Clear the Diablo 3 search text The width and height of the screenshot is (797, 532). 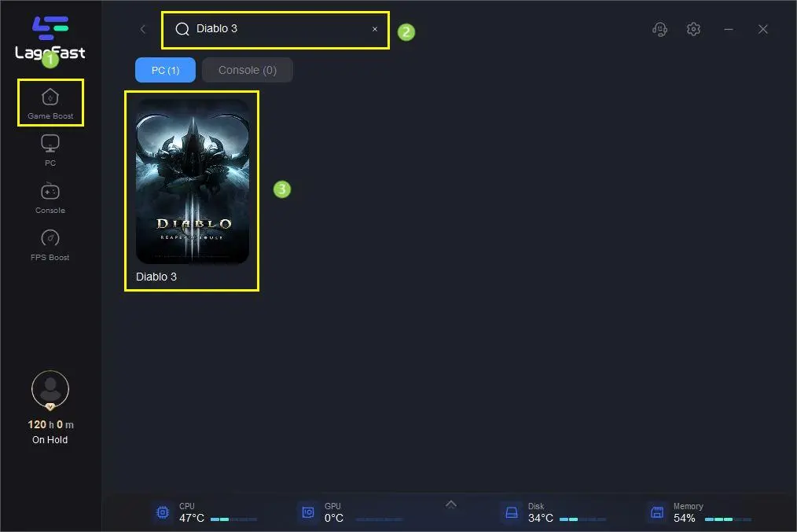pyautogui.click(x=375, y=29)
